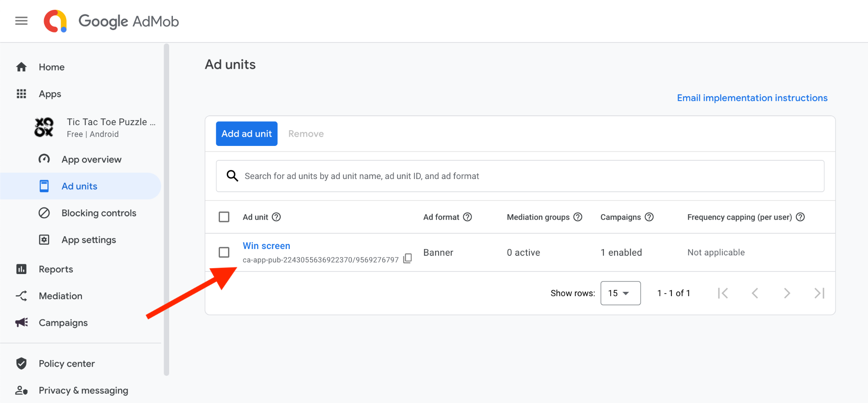Open the Apps grid section
Image resolution: width=868 pixels, height=403 pixels.
click(21, 94)
